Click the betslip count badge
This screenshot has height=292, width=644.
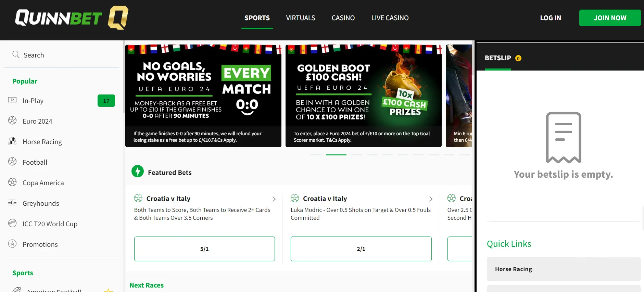(518, 59)
